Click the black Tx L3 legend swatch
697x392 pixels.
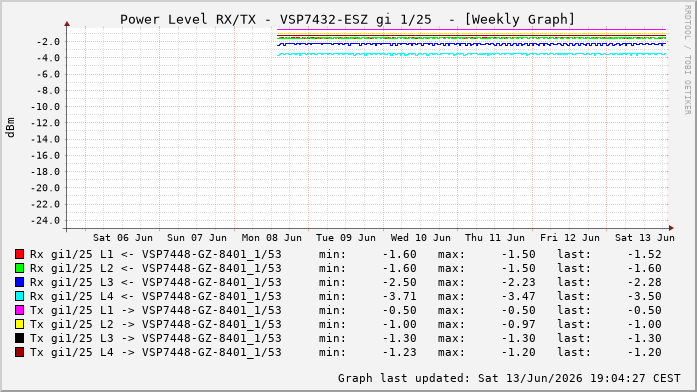coord(19,338)
